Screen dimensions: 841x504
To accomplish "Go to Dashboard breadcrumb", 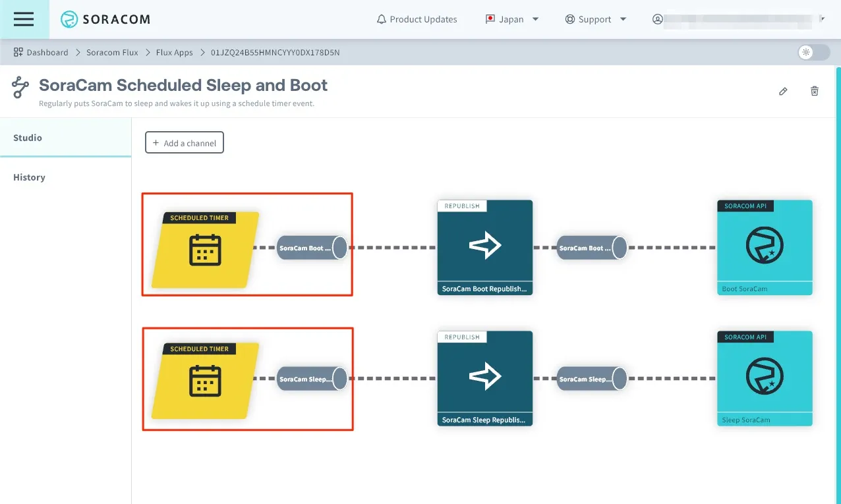I will pyautogui.click(x=41, y=52).
